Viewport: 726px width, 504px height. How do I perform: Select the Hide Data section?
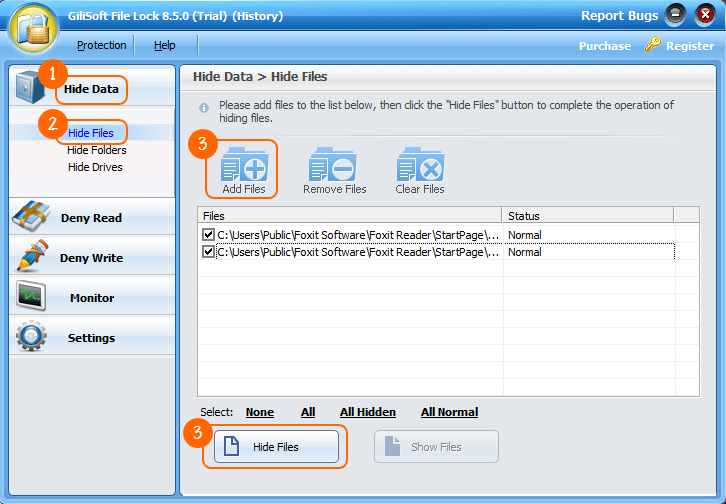pyautogui.click(x=91, y=89)
